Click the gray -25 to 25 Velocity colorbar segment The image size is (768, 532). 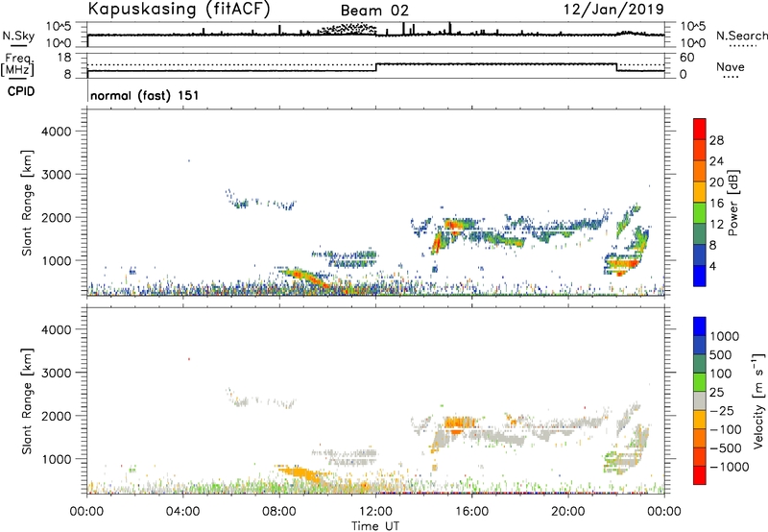click(700, 401)
